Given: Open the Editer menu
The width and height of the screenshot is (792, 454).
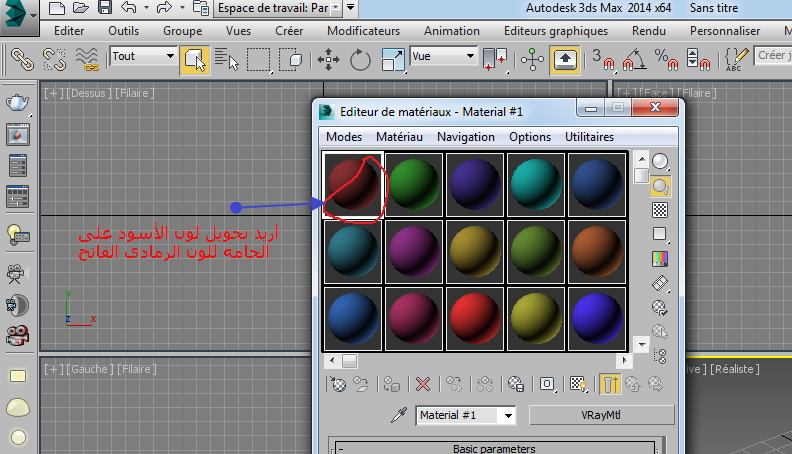Looking at the screenshot, I should 69,31.
